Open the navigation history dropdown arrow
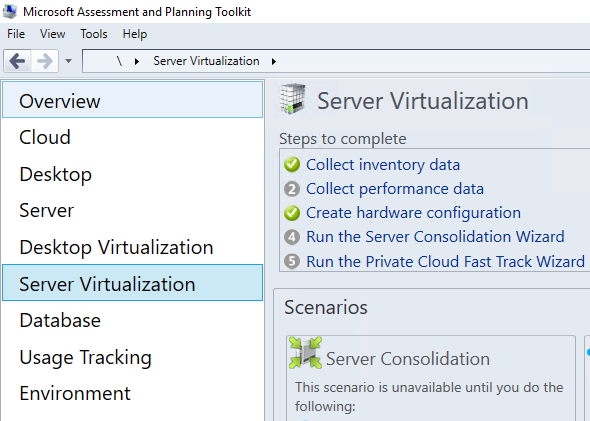Viewport: 590px width, 421px height. (68, 61)
